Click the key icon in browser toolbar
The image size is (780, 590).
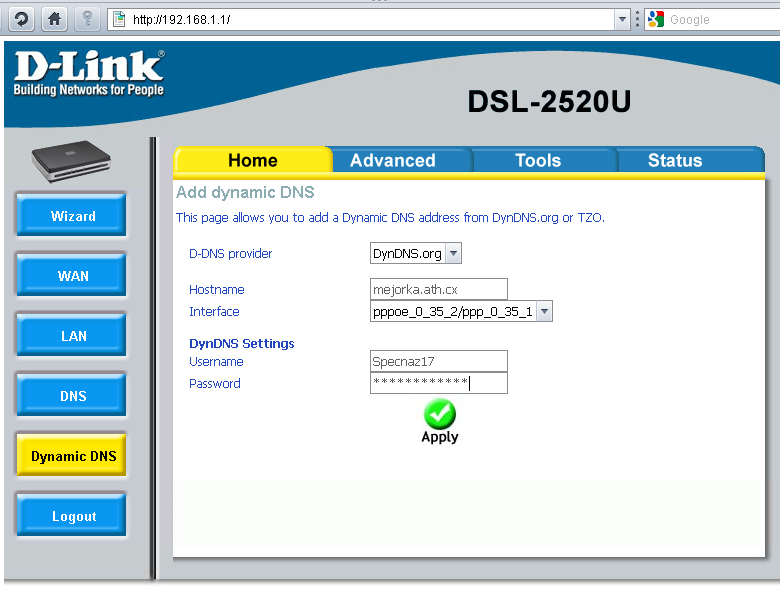pos(88,19)
